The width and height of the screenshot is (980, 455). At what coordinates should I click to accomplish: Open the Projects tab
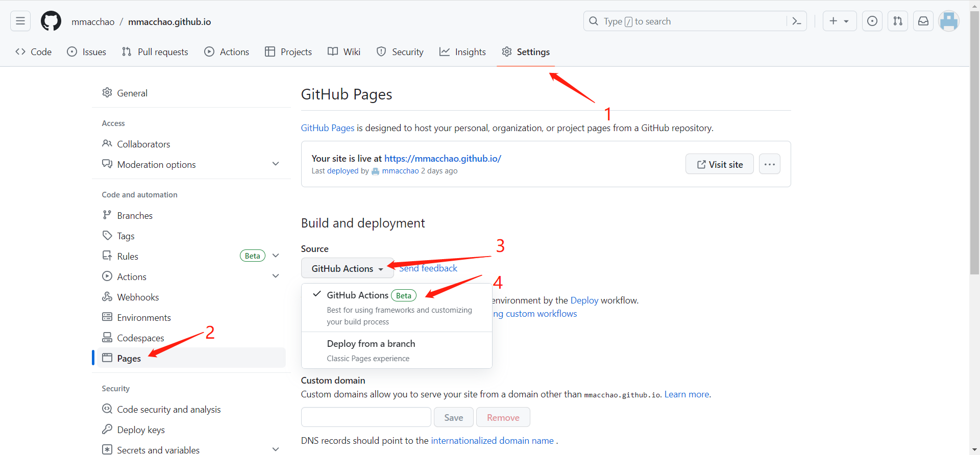[288, 52]
